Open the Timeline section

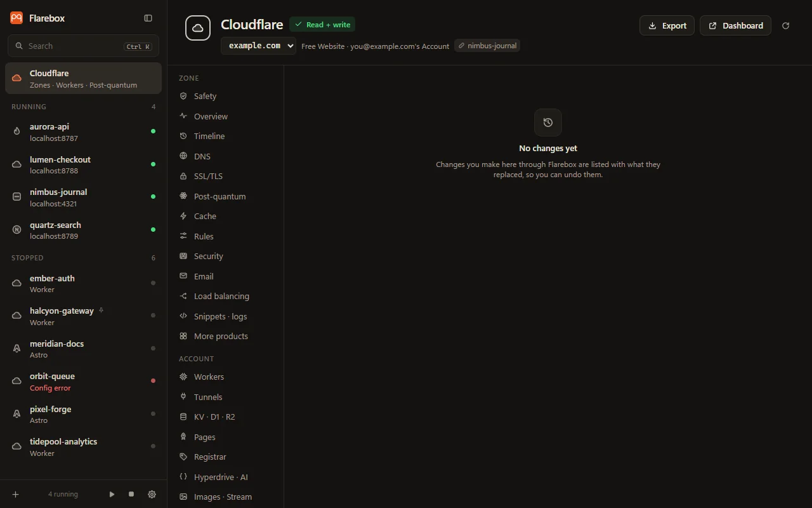coord(225,136)
